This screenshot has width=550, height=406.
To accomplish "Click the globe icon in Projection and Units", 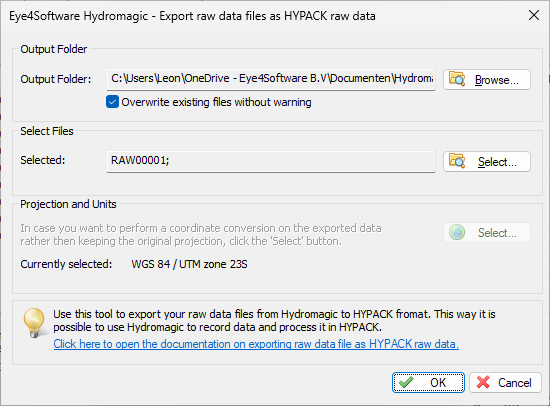I will pos(457,232).
